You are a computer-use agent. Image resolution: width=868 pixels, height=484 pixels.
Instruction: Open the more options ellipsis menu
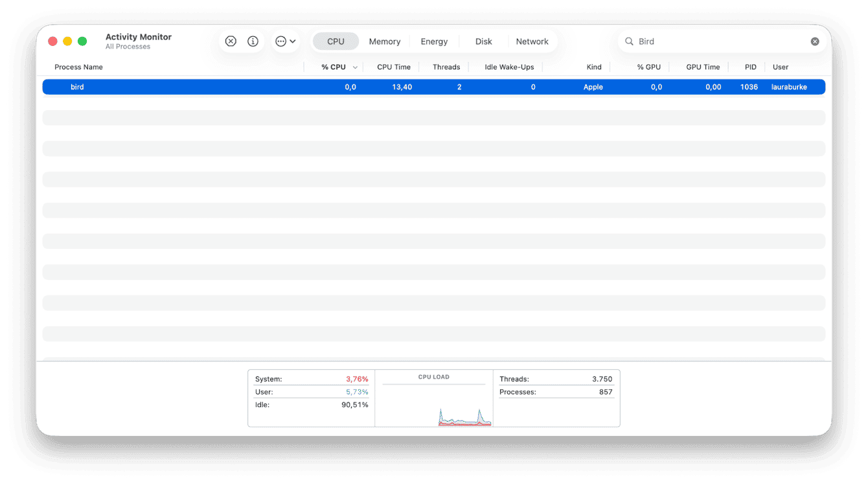tap(280, 41)
